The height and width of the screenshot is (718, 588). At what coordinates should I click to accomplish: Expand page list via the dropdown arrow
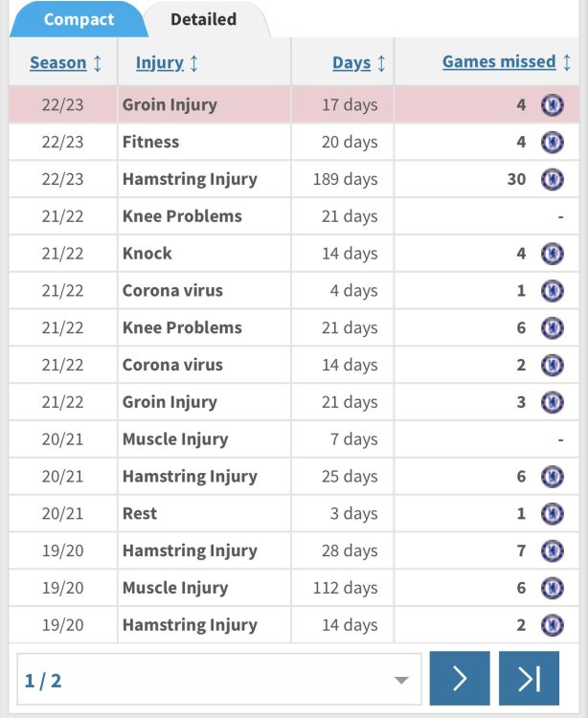(401, 680)
